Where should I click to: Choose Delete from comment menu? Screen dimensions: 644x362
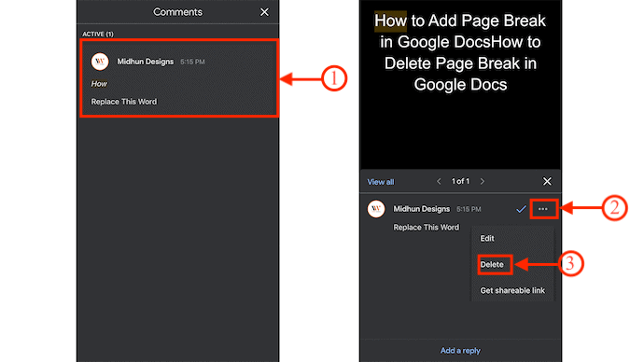(492, 265)
